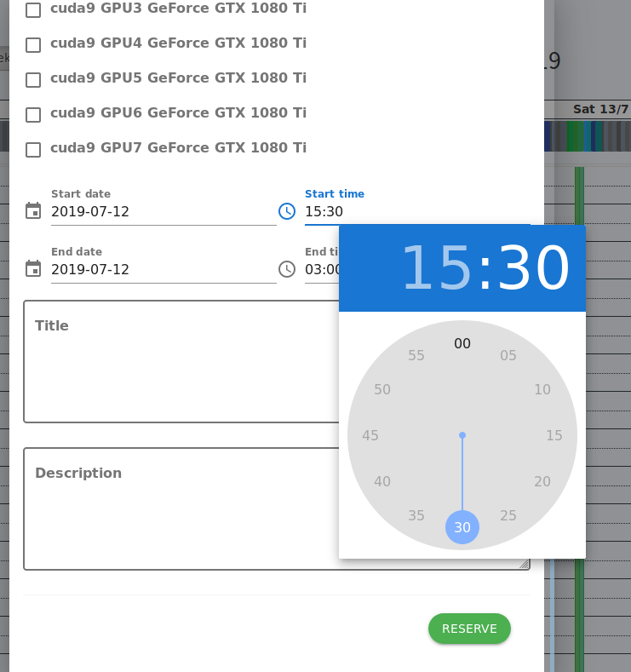Focus the Start date field 2019-07-12
The image size is (631, 672).
pyautogui.click(x=163, y=212)
